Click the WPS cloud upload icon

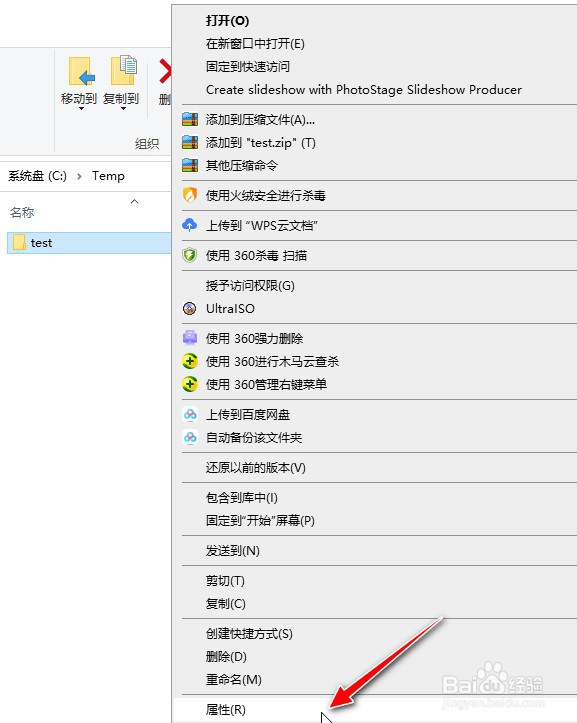coord(190,225)
